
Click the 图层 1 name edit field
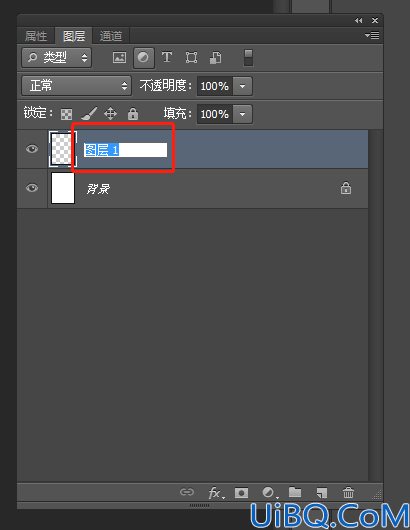125,150
